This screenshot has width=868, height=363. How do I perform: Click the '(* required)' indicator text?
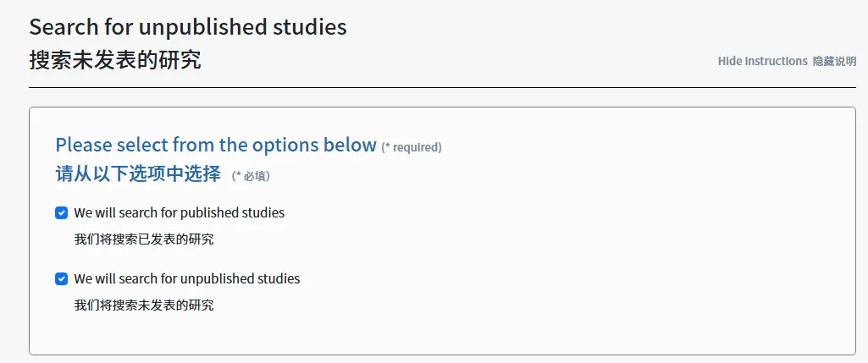[412, 148]
